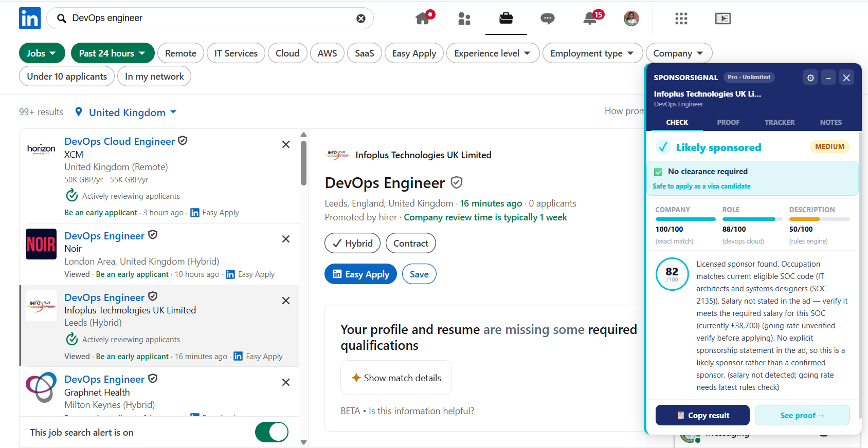
Task: Toggle the Cloud filter chip
Action: (287, 53)
